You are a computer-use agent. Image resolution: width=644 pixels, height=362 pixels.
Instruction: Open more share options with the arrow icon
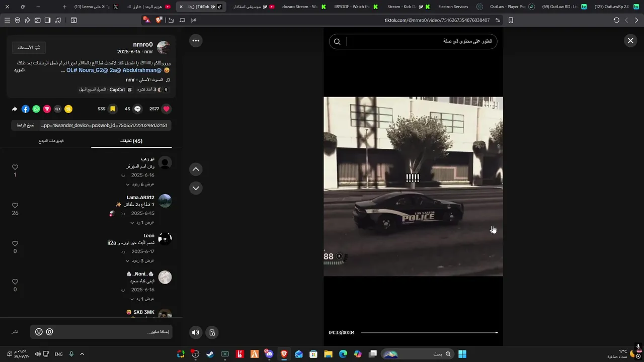(x=15, y=109)
